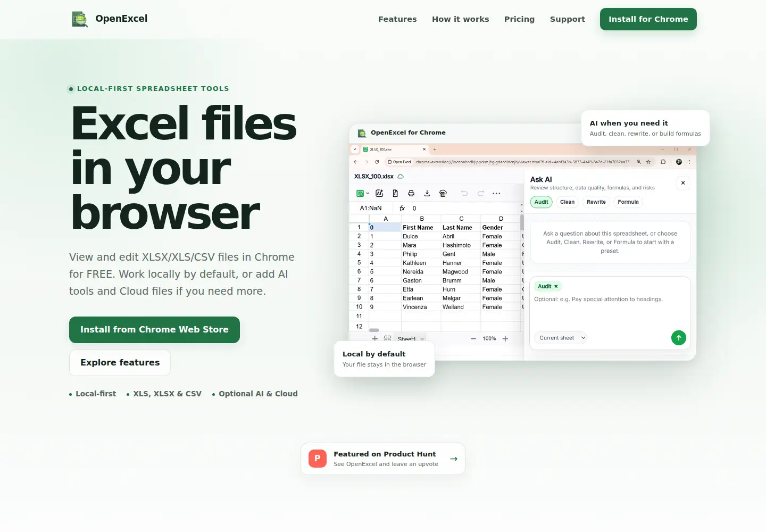Select row 7 header

tap(359, 280)
